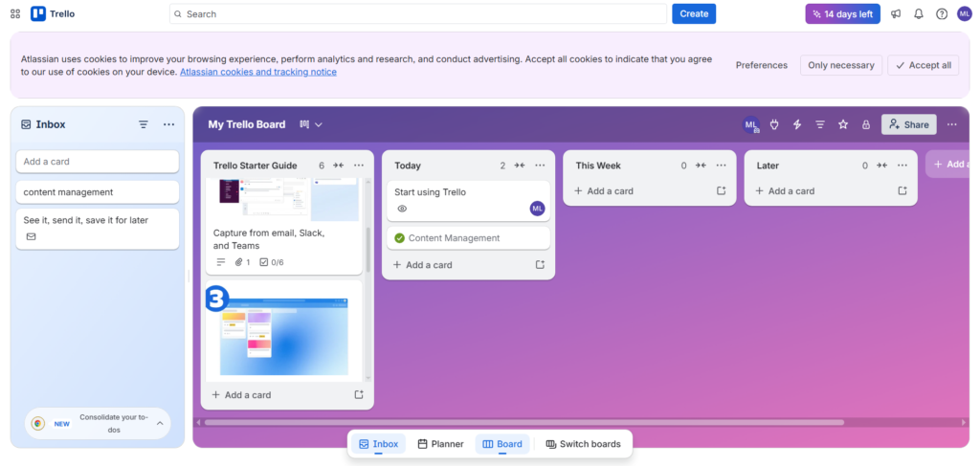Create card from template in Today list

pos(540,265)
